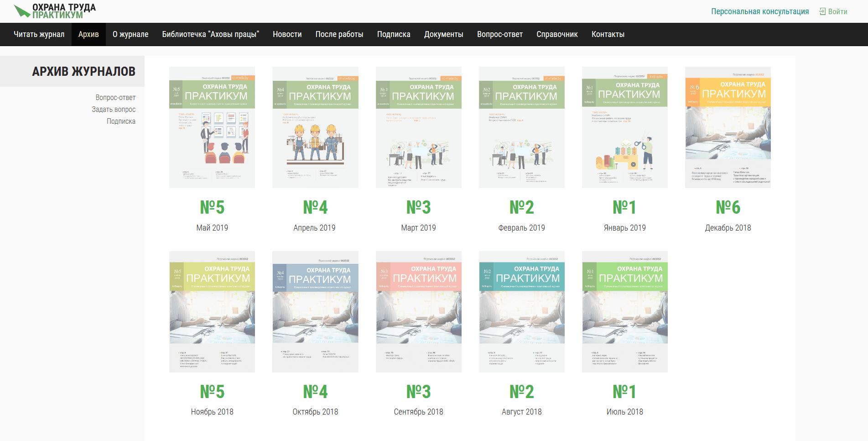Click the №2 number above Февраль 2019
Screen dimensions: 868x441
point(522,207)
